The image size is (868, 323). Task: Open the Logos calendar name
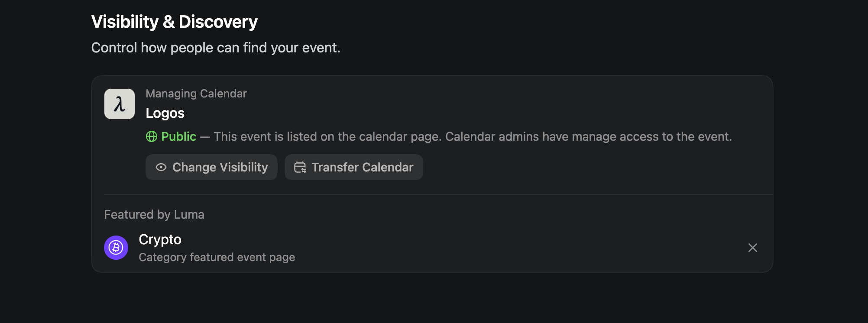point(165,113)
